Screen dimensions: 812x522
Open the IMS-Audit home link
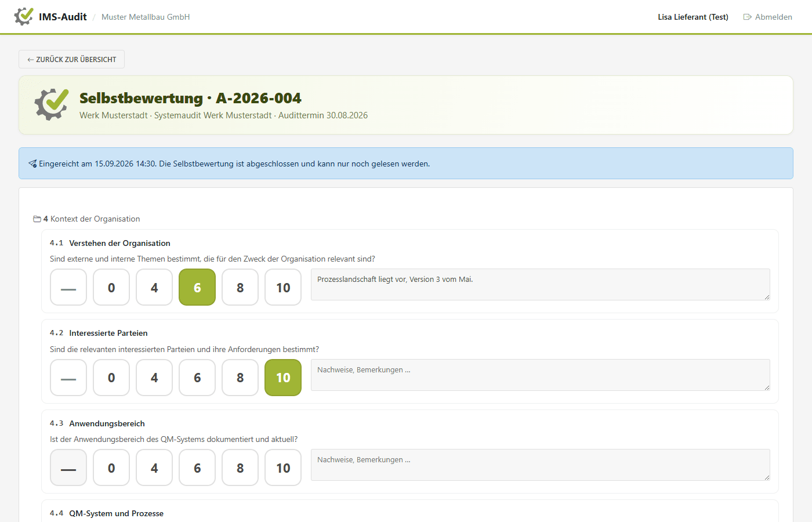point(50,17)
